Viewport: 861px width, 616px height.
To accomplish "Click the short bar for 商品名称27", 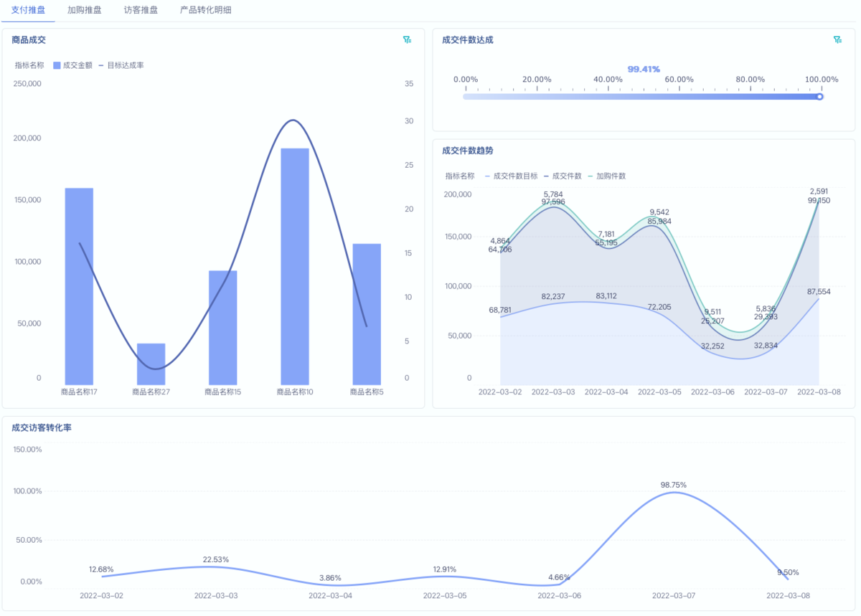I will (x=151, y=364).
